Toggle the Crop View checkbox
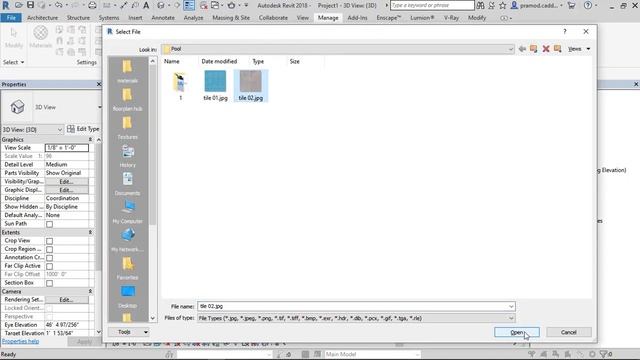Image resolution: width=640 pixels, height=360 pixels. pos(49,241)
